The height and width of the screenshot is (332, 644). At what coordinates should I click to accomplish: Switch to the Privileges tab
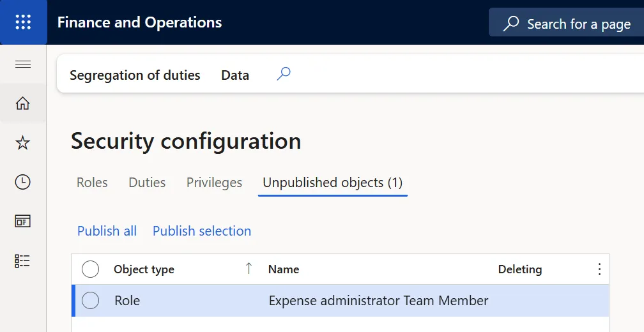tap(215, 182)
